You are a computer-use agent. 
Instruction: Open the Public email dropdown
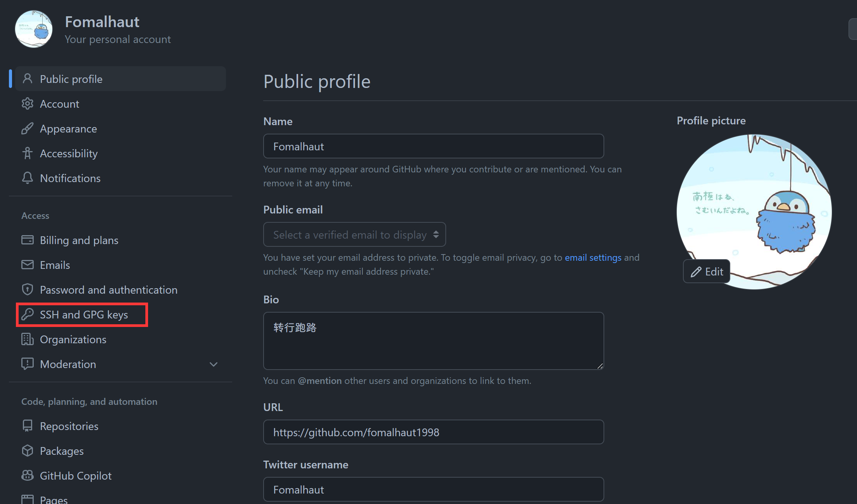[x=354, y=234]
